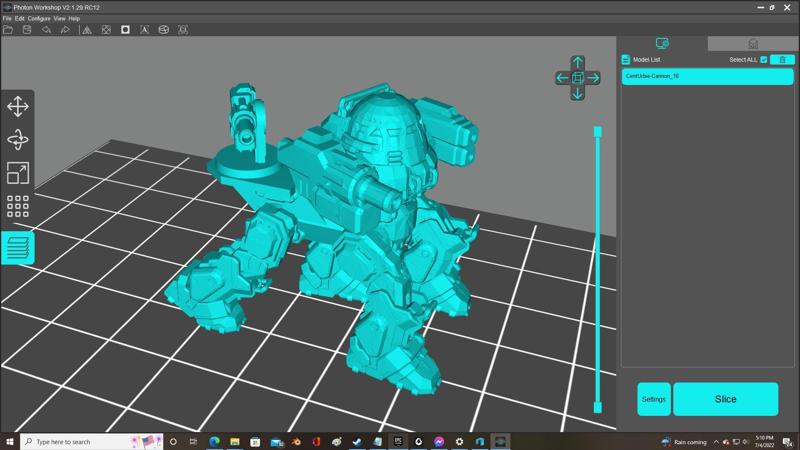This screenshot has height=450, width=800.
Task: Open the Settings button
Action: coord(654,399)
